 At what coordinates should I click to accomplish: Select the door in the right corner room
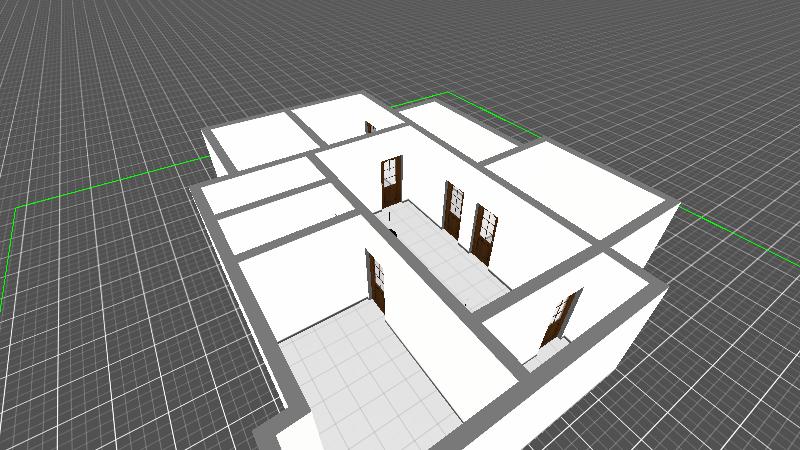pyautogui.click(x=560, y=317)
